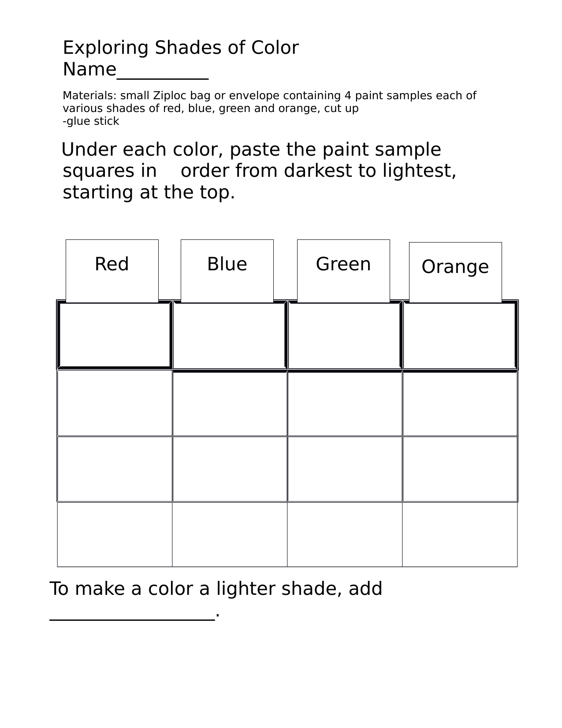
Task: Click the second row cell under Green
Action: pyautogui.click(x=345, y=403)
